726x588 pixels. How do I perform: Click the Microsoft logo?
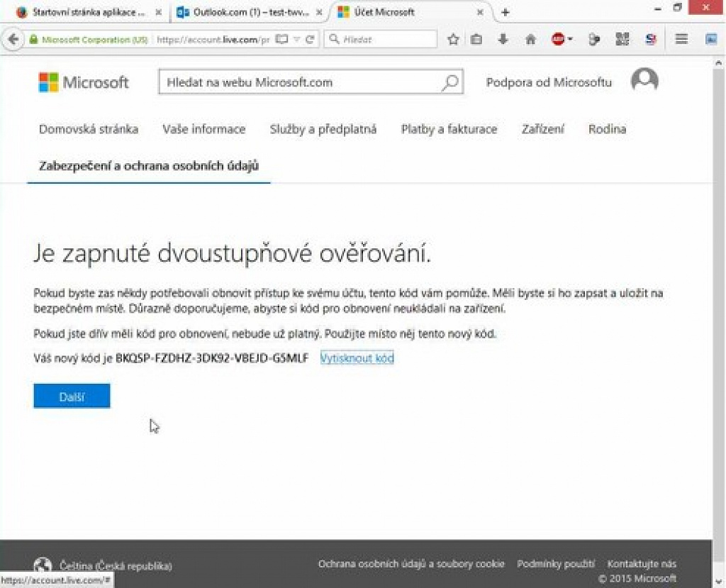pos(84,82)
